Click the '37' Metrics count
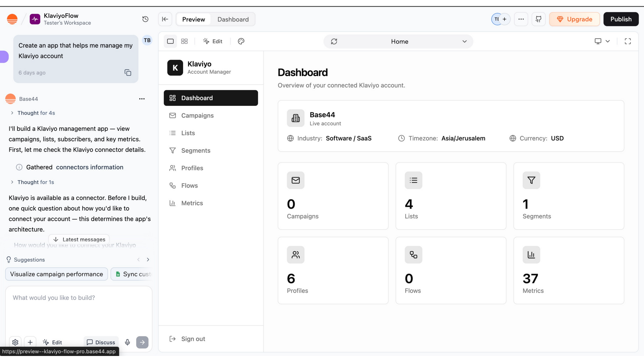 click(530, 279)
